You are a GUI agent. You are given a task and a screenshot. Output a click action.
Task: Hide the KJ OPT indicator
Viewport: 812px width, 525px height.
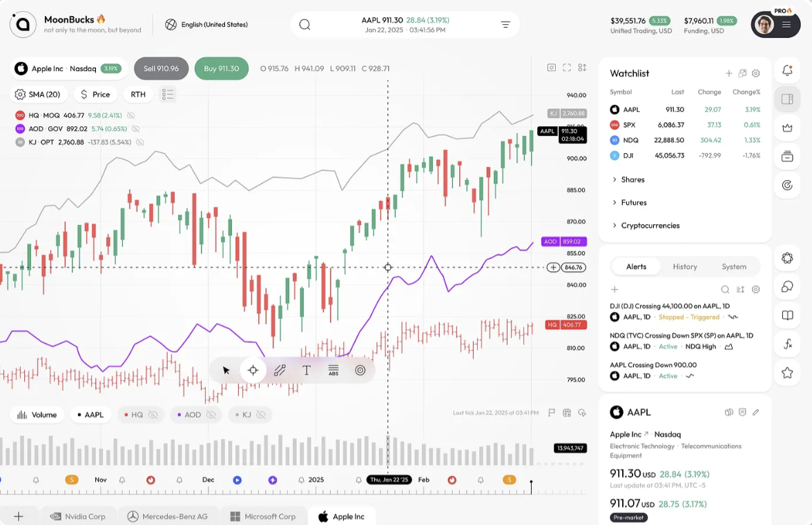click(x=139, y=143)
